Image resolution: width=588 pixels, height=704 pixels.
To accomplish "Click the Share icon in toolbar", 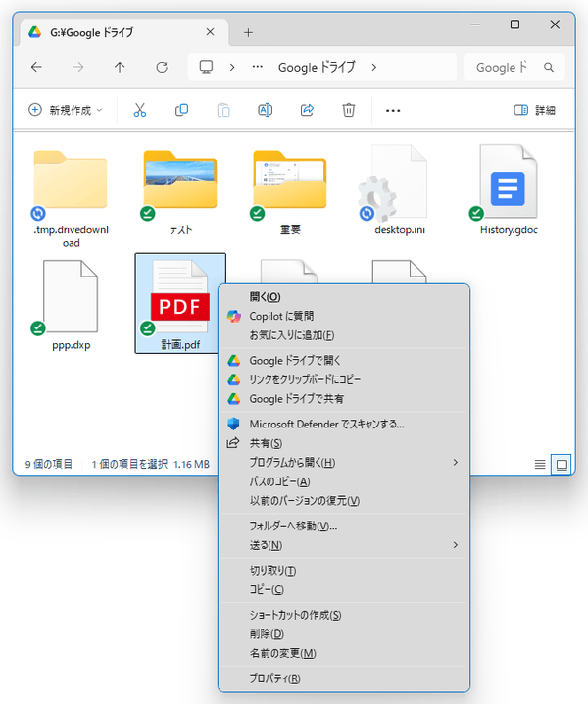I will point(306,110).
